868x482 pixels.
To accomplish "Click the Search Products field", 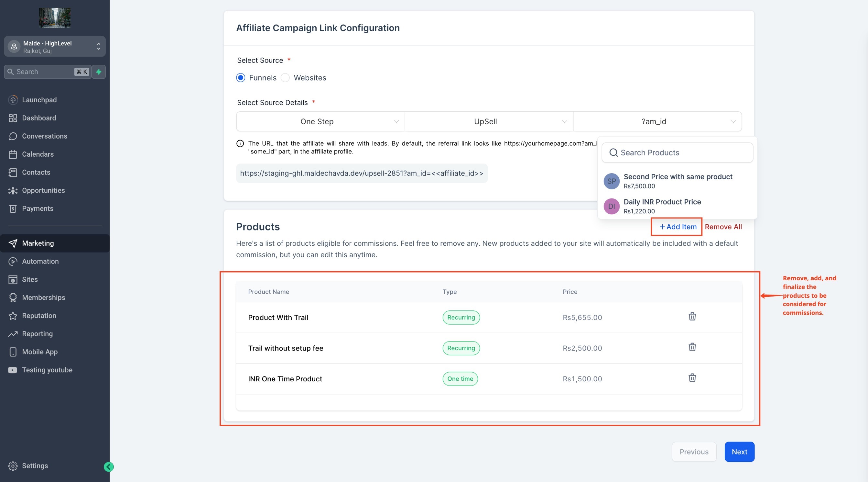I will coord(677,153).
